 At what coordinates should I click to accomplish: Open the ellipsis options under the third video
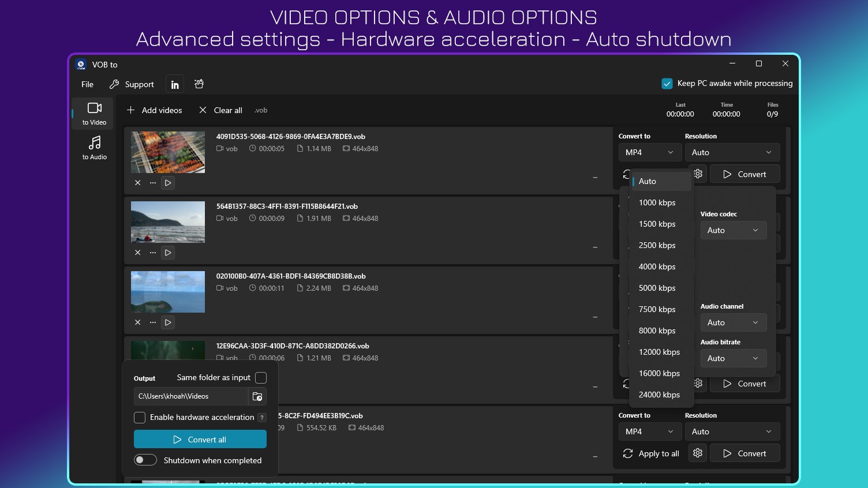(x=152, y=322)
